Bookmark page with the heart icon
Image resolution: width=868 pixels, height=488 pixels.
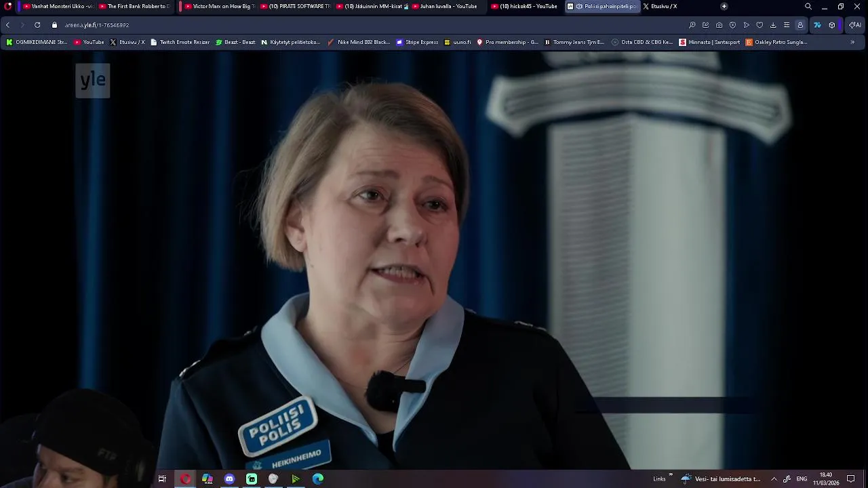[x=759, y=25]
